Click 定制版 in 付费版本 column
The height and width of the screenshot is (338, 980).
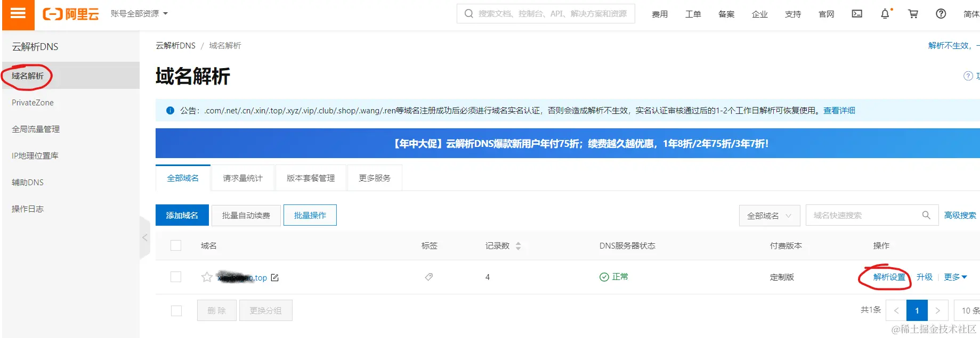coord(782,277)
